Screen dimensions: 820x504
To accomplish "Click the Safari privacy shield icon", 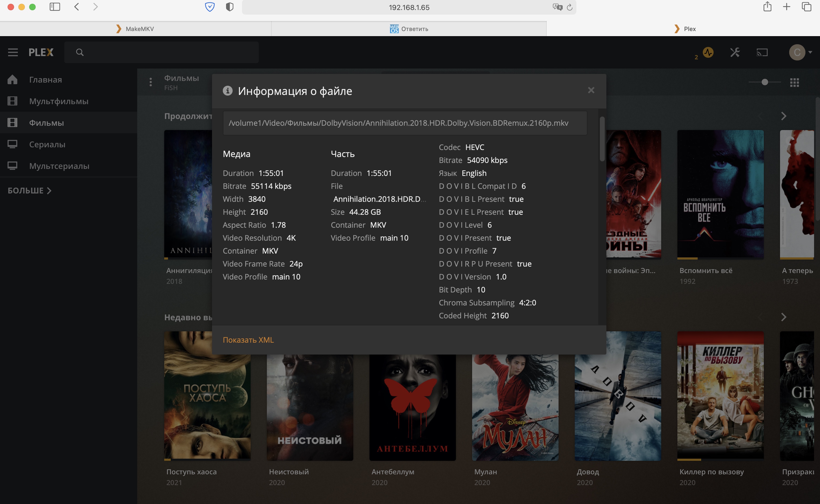I will [x=230, y=7].
